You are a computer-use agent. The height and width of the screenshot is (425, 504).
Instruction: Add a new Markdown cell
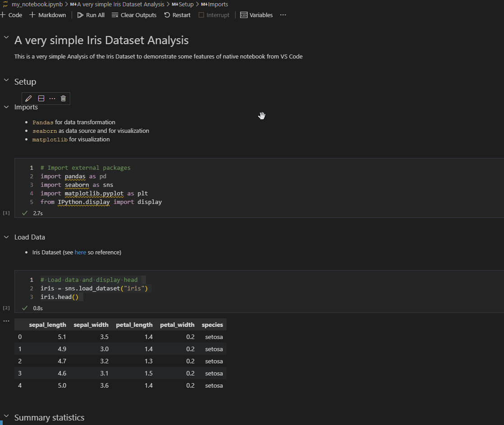[48, 15]
